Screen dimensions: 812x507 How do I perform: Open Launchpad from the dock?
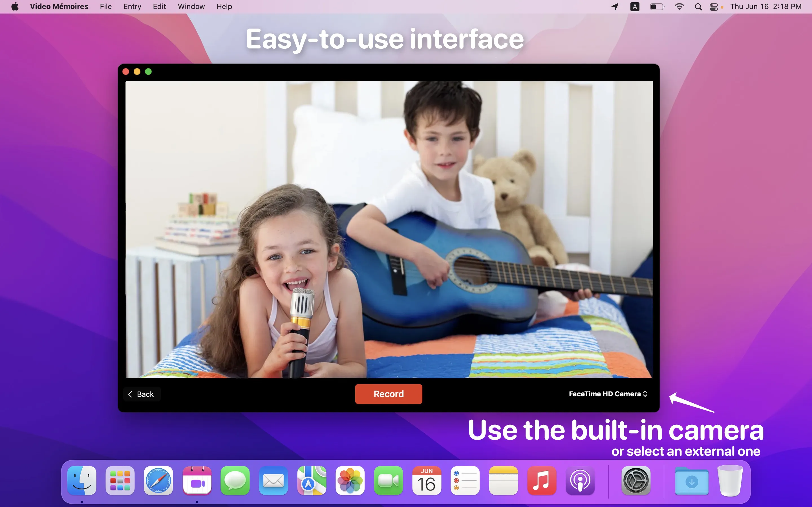point(120,481)
